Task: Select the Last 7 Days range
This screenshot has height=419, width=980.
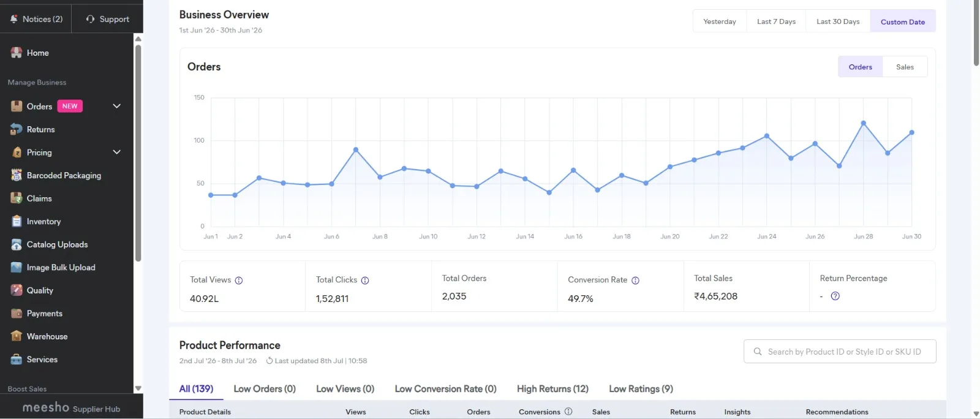Action: tap(776, 21)
